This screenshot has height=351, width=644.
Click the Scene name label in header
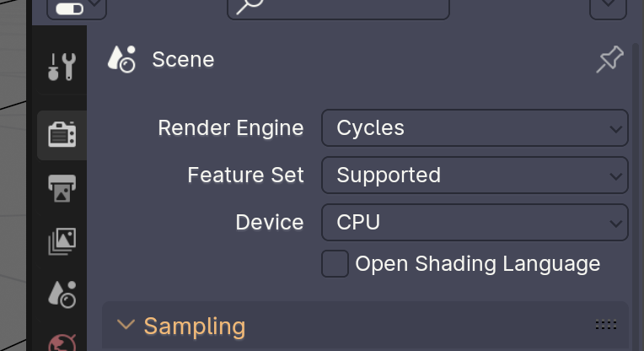[183, 60]
